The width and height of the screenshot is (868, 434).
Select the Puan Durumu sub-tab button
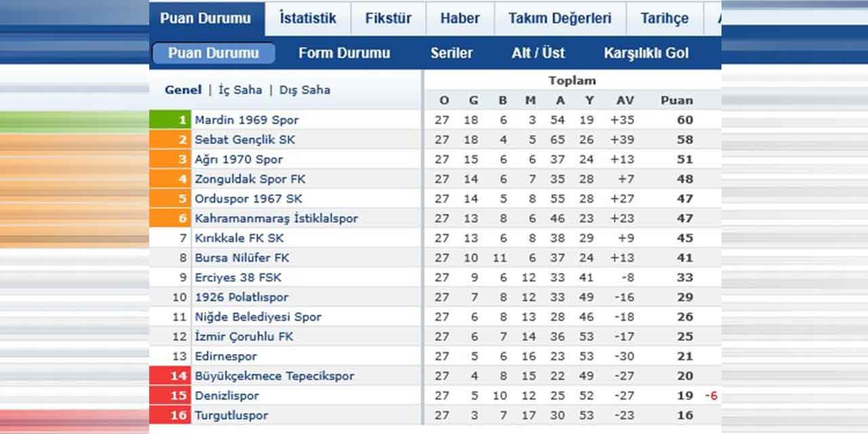point(214,53)
